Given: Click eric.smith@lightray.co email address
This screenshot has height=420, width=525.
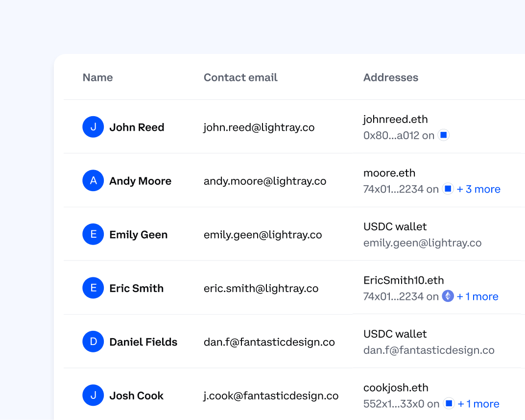Looking at the screenshot, I should tap(261, 288).
